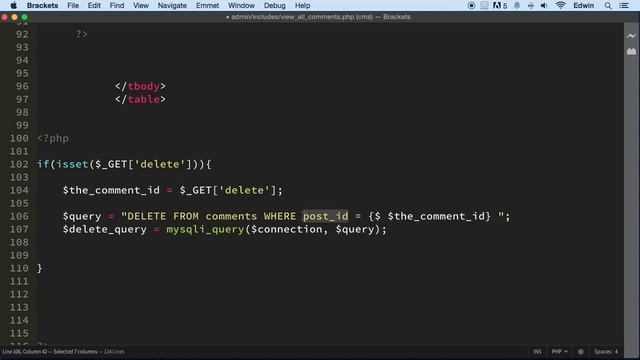
Task: Click the closing table tag
Action: 140,99
